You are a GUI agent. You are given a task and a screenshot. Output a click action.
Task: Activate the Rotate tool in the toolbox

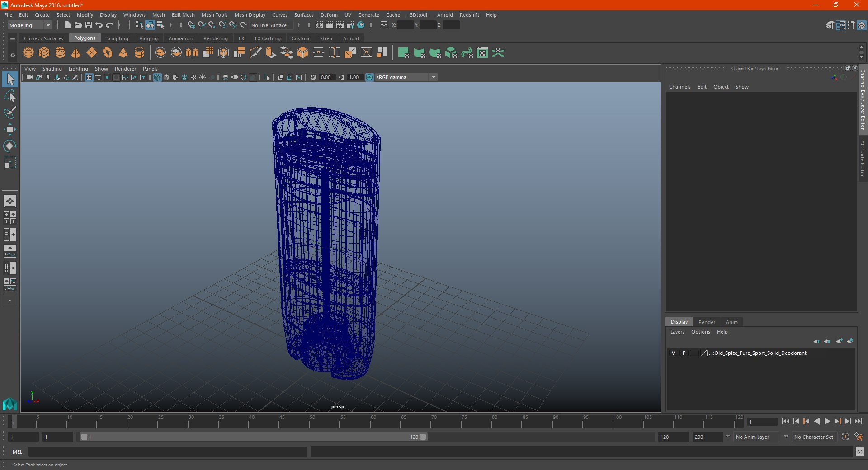coord(10,146)
